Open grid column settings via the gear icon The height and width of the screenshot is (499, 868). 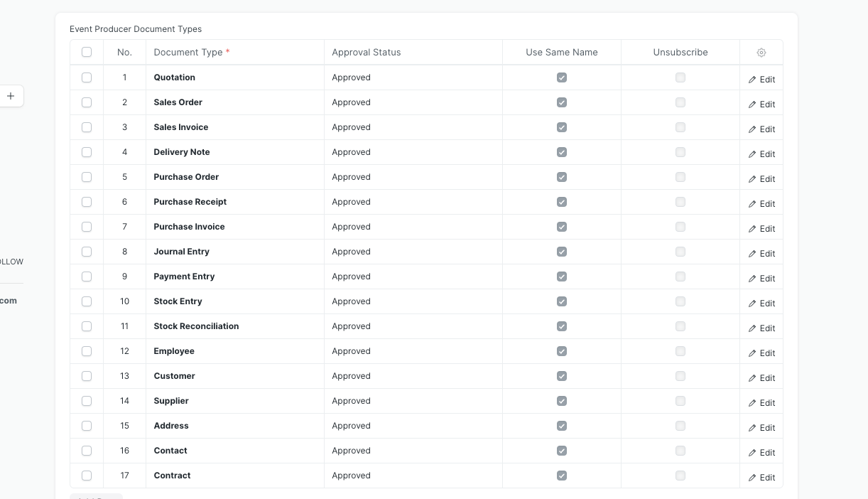click(761, 52)
